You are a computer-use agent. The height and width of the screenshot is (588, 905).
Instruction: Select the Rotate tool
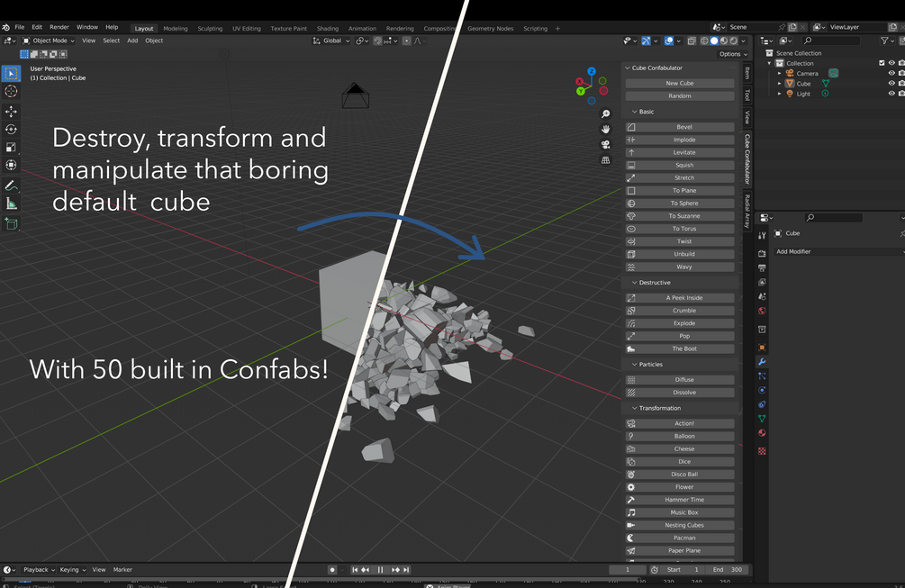point(11,130)
